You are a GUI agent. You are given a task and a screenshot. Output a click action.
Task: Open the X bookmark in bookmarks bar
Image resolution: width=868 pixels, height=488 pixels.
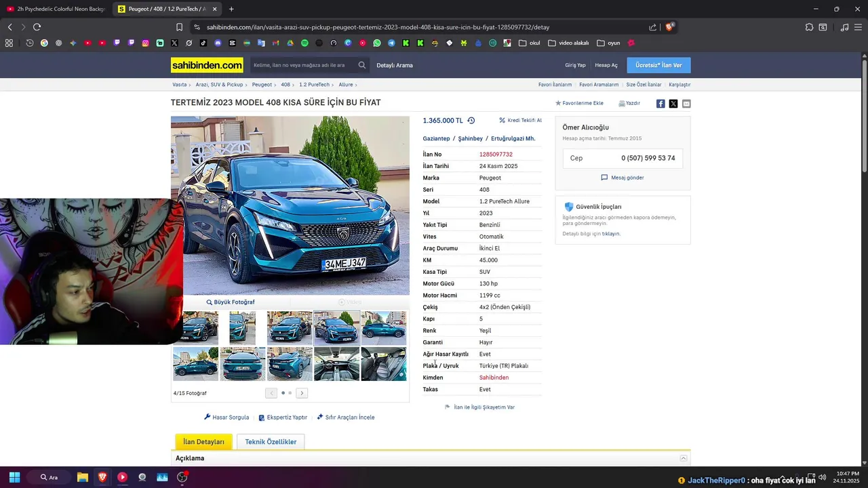174,43
